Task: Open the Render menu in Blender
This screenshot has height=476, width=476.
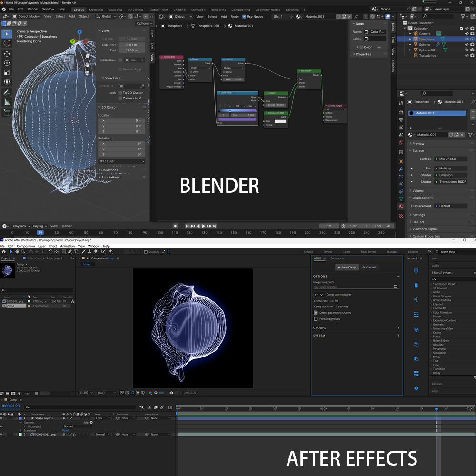Action: [x=33, y=9]
